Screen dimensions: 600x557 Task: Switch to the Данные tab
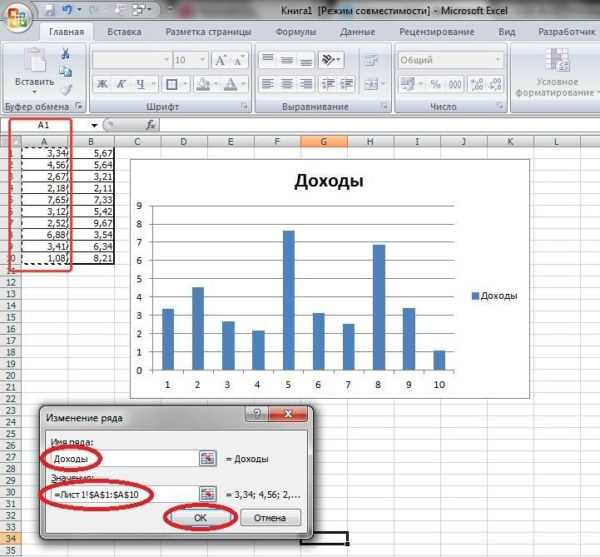pyautogui.click(x=357, y=32)
